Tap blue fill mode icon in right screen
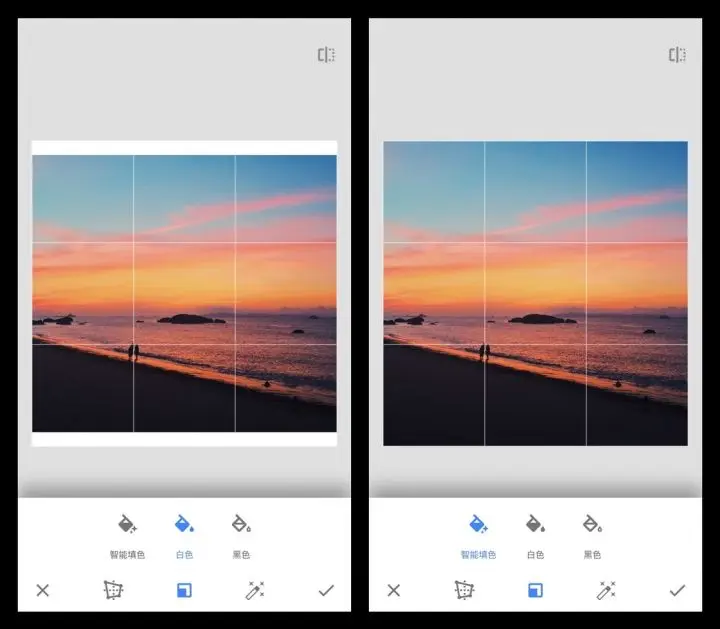The image size is (720, 629). coord(535,590)
